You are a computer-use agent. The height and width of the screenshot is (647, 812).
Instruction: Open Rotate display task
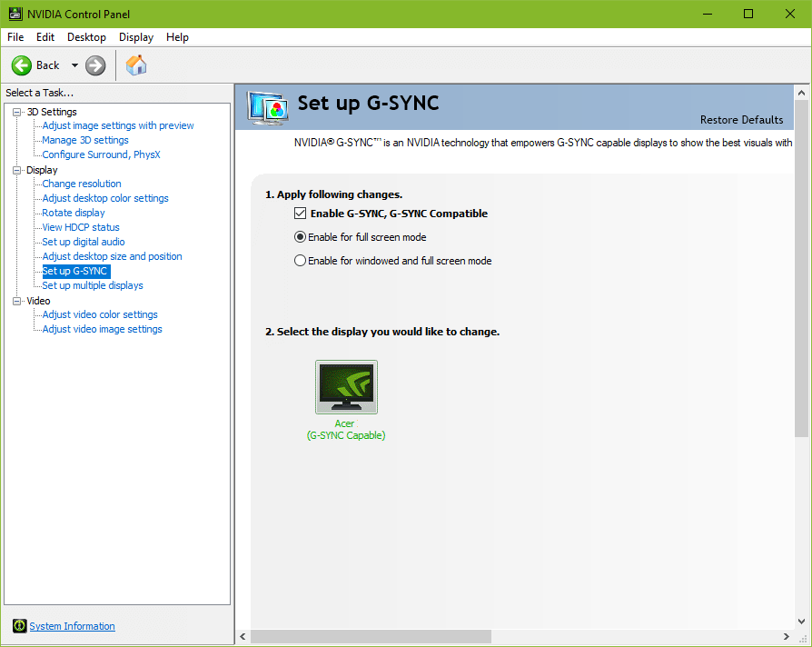tap(74, 213)
